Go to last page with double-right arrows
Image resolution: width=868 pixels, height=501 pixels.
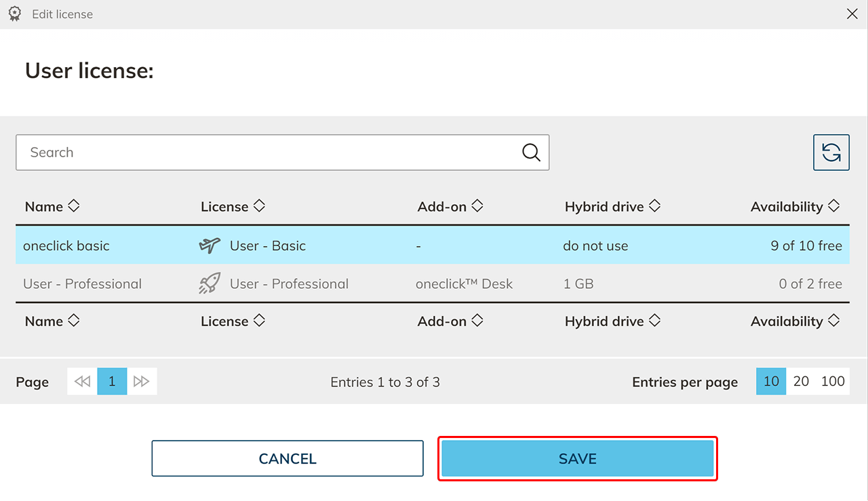[142, 382]
